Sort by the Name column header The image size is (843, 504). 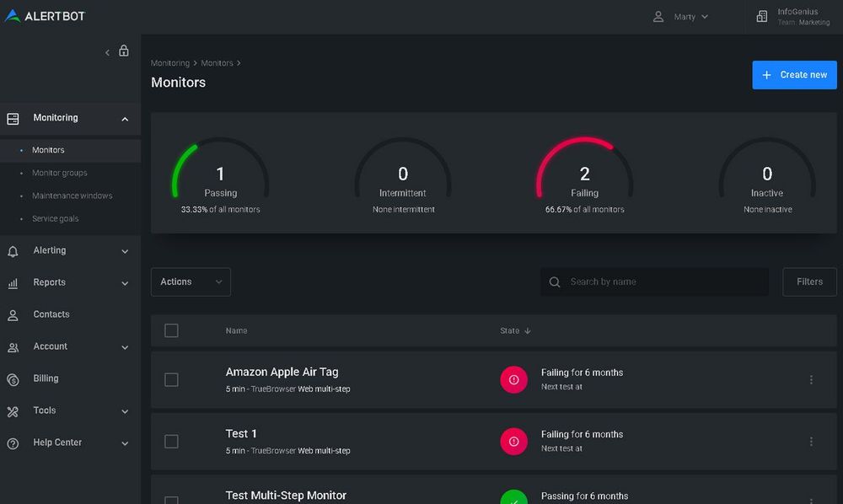(237, 331)
